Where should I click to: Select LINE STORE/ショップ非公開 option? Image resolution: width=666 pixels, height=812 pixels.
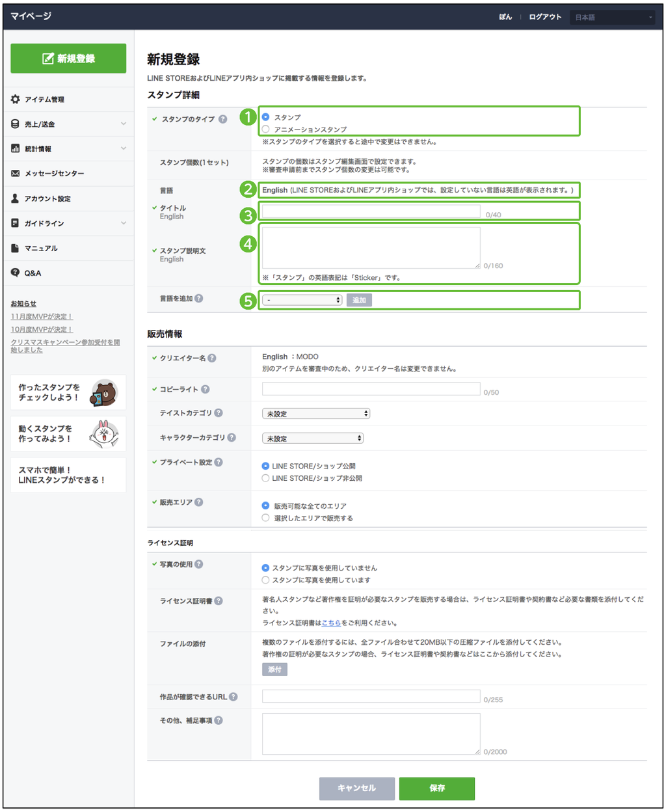265,478
